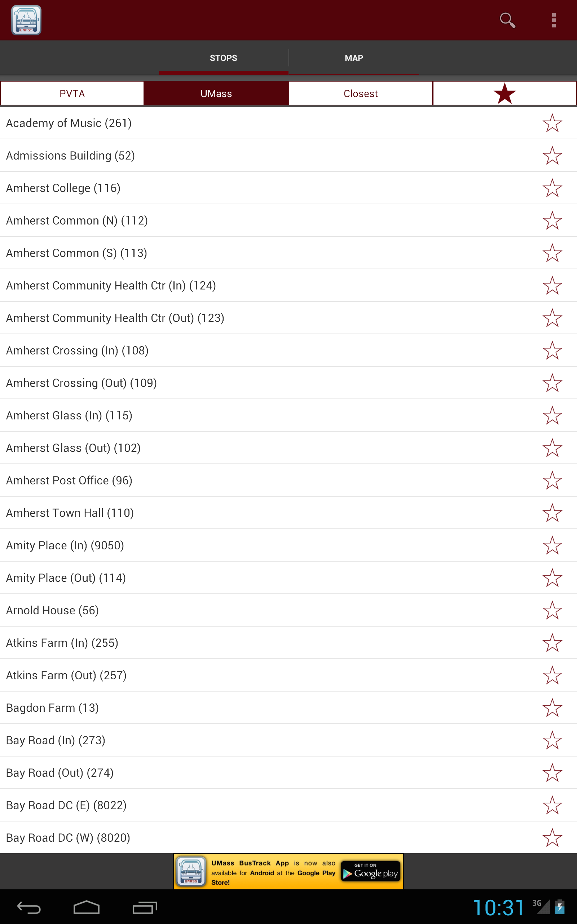Select the STOPS tab
The height and width of the screenshot is (924, 577).
[223, 58]
